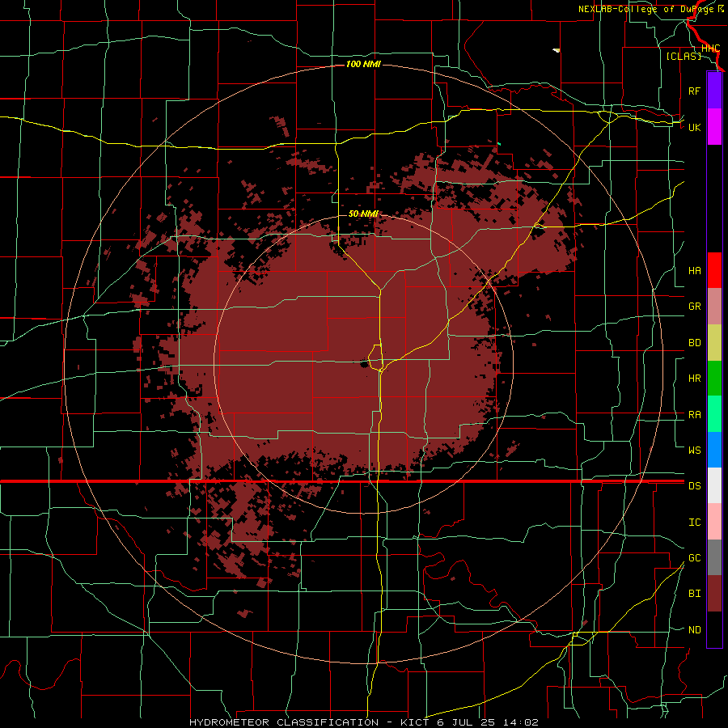Click the "RF" legend label
This screenshot has width=728, height=728.
[694, 91]
